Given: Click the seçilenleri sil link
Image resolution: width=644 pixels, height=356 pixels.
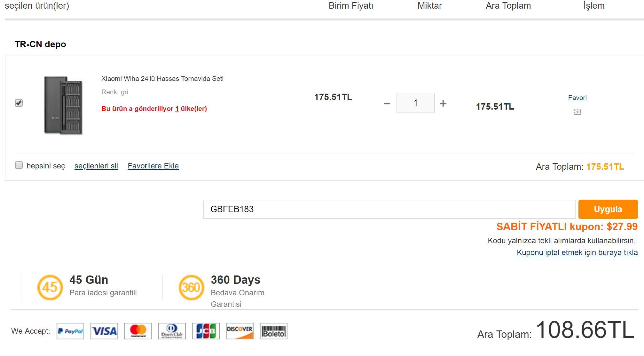Looking at the screenshot, I should click(x=96, y=166).
